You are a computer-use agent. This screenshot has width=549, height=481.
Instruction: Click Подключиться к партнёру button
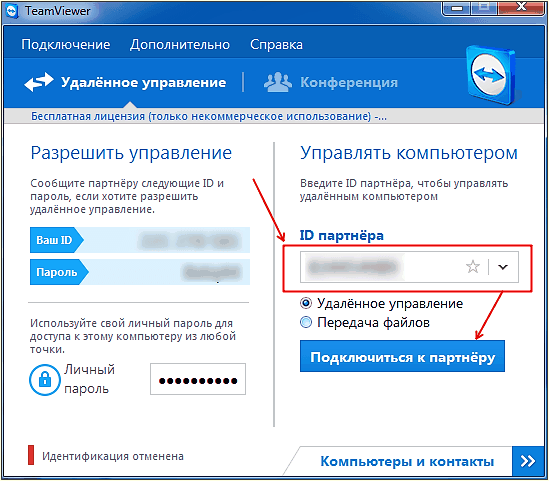[402, 356]
